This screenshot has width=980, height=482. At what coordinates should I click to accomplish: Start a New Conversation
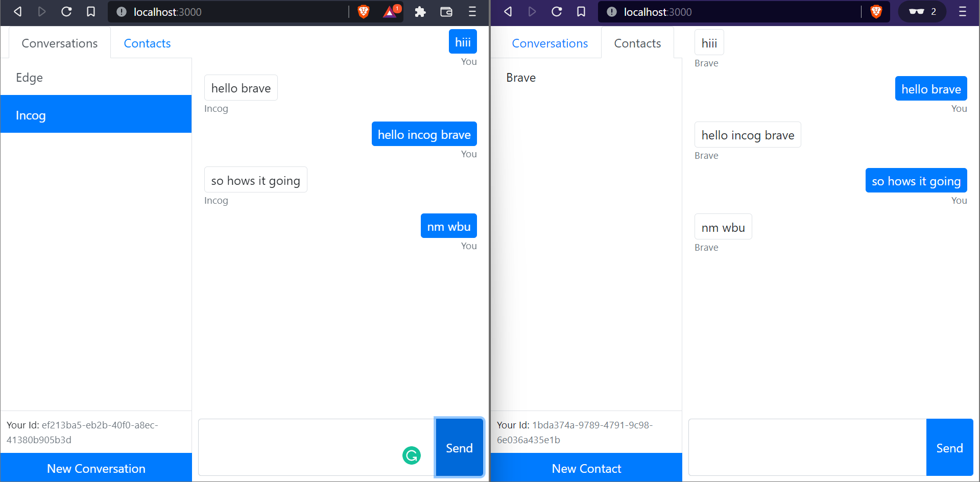tap(96, 468)
